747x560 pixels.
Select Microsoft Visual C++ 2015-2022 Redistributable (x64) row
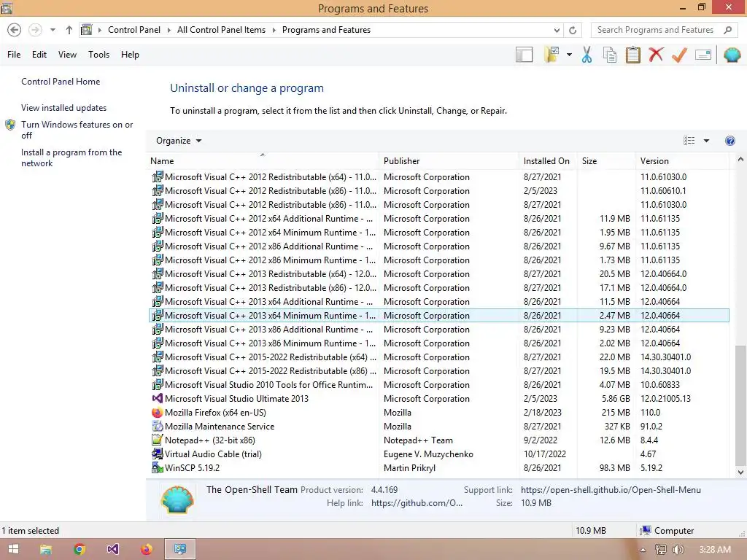point(438,357)
